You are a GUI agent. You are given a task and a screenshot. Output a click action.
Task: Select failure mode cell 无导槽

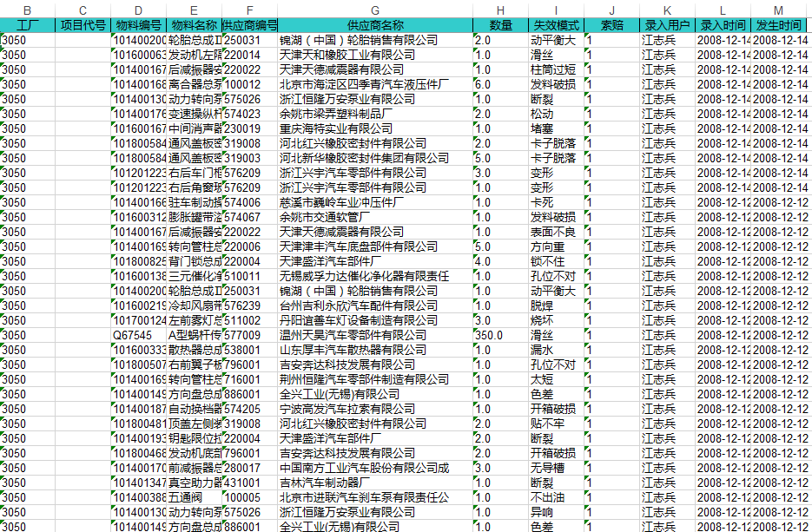point(556,468)
